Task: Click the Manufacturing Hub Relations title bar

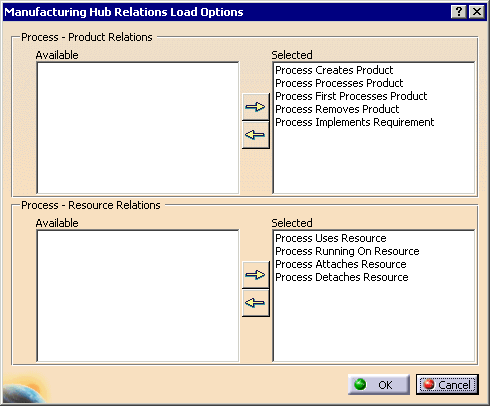Action: tap(227, 12)
